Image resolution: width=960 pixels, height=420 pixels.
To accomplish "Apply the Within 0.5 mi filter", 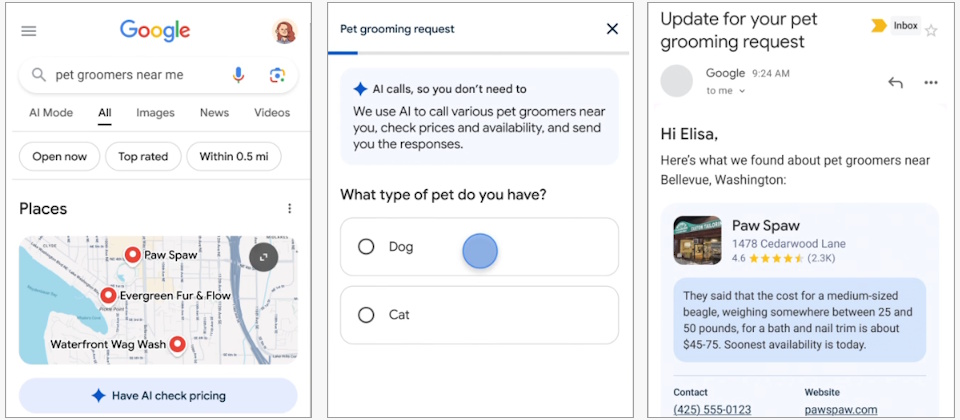I will coord(234,157).
